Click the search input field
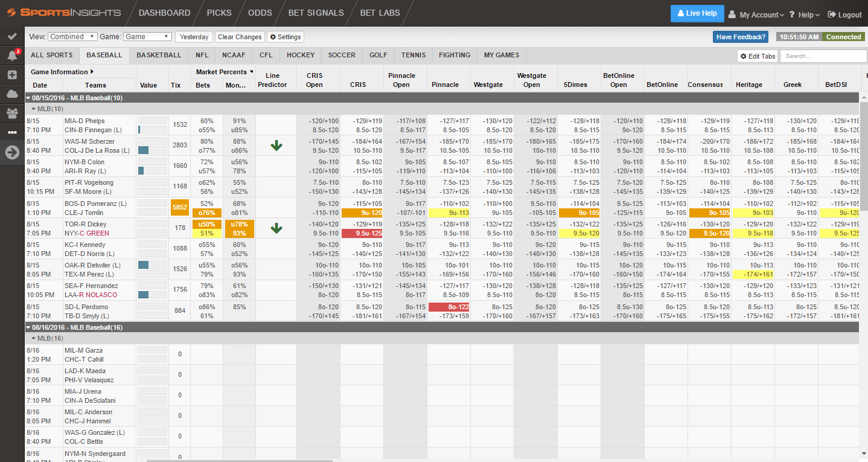 (823, 56)
